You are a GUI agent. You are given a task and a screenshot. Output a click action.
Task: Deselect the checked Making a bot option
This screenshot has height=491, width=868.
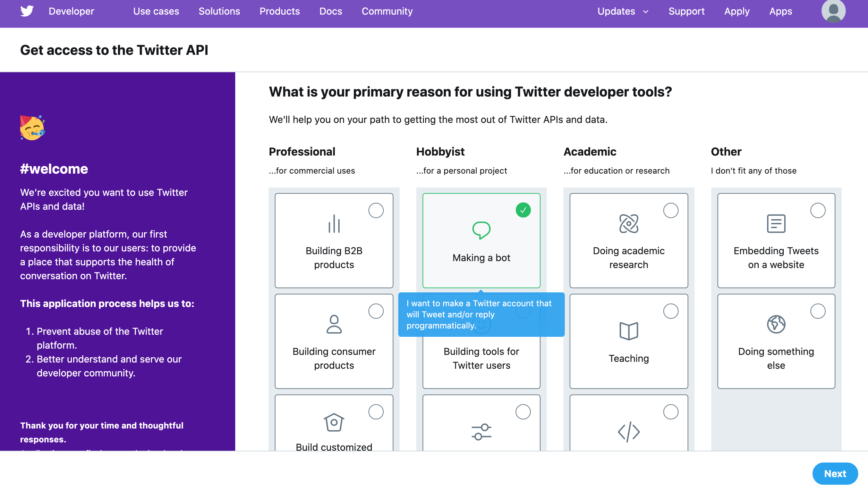click(523, 210)
